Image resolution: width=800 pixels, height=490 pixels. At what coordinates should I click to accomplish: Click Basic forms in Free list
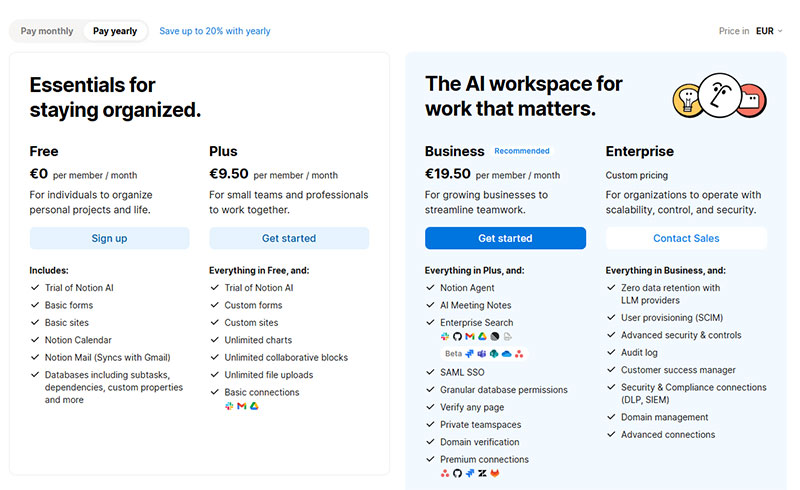69,305
